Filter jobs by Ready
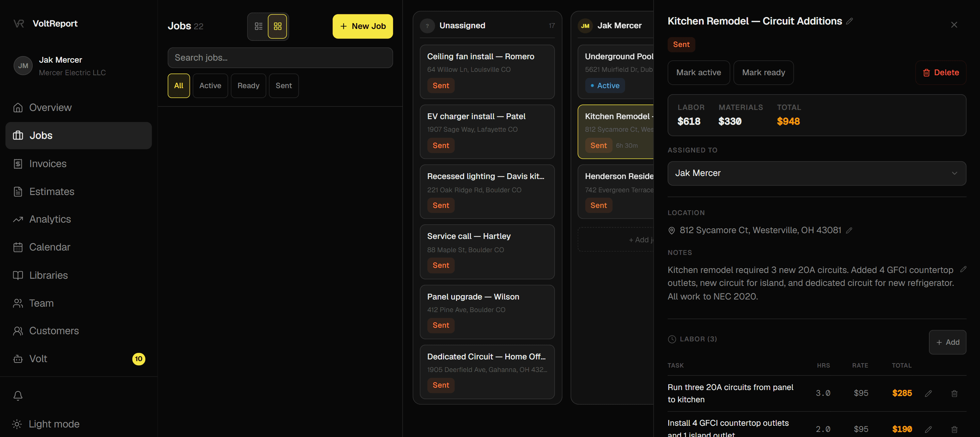Image resolution: width=980 pixels, height=437 pixels. point(248,86)
